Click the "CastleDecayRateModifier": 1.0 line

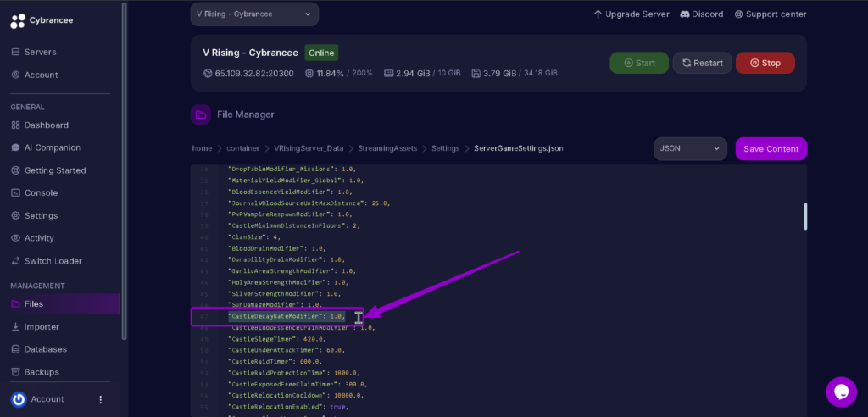(286, 316)
